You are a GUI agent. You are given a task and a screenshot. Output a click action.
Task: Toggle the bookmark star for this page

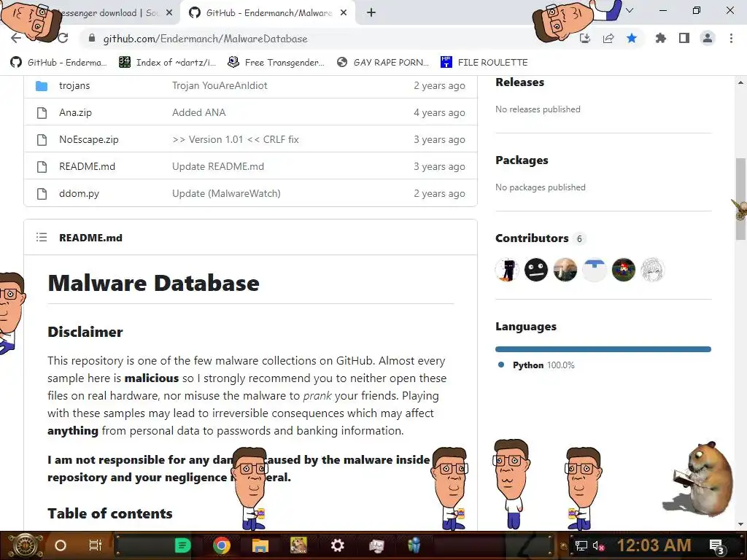point(632,38)
